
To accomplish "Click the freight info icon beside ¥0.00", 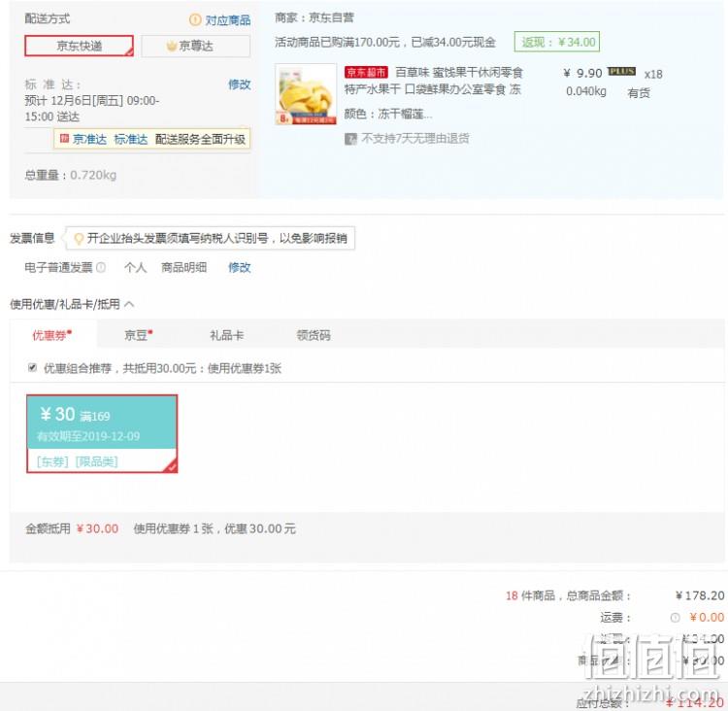I will 675,618.
